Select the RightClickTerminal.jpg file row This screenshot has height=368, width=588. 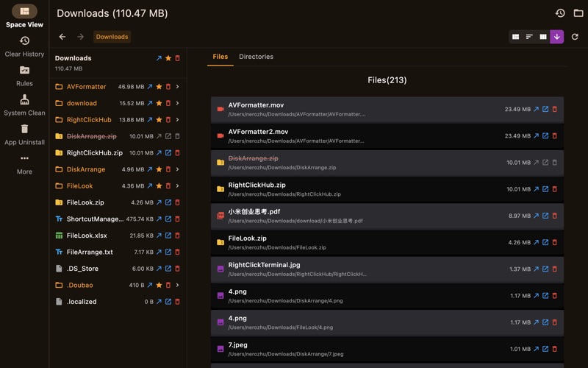(387, 269)
